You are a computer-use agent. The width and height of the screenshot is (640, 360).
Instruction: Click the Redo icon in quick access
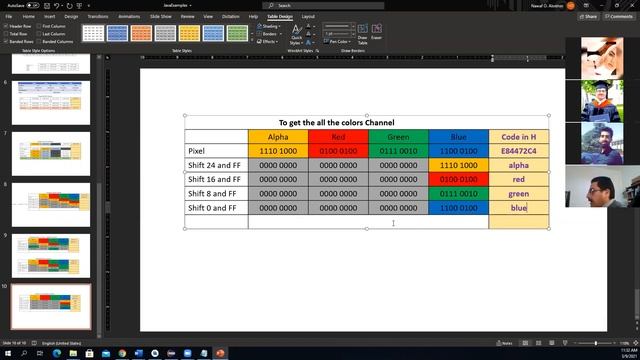(x=69, y=6)
